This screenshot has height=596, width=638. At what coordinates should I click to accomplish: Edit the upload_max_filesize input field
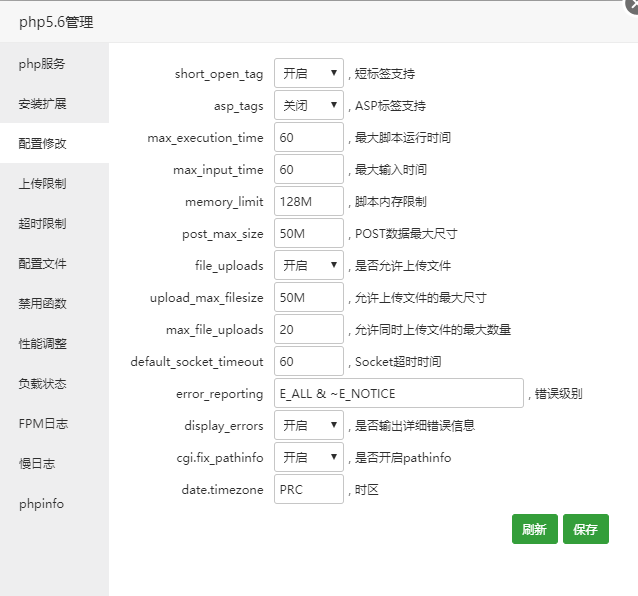coord(309,297)
